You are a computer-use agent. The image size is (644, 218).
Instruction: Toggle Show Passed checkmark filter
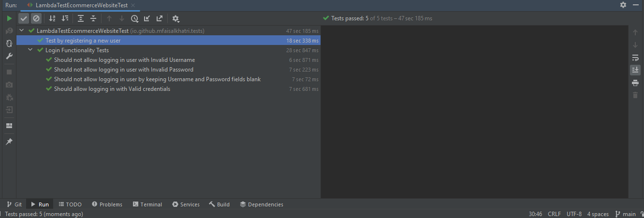click(x=24, y=18)
